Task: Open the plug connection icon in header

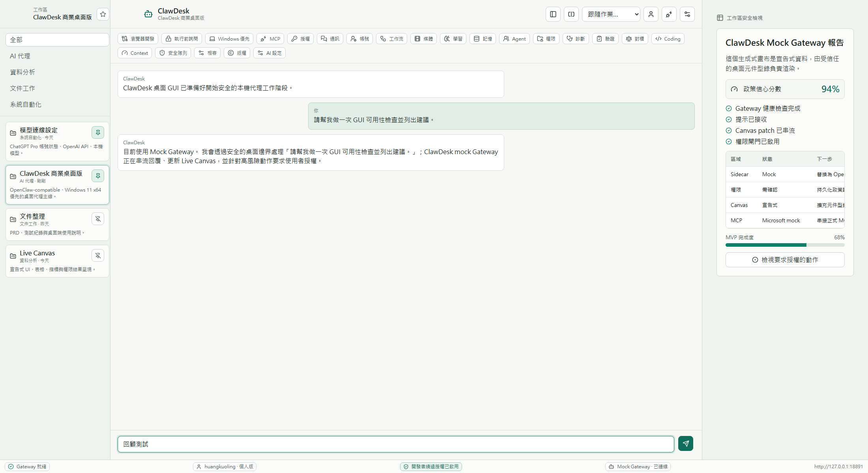Action: click(x=669, y=14)
